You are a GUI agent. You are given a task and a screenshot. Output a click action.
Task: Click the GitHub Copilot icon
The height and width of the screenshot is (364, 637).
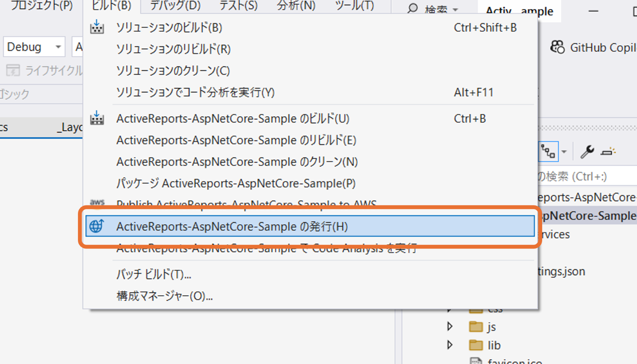pos(557,47)
